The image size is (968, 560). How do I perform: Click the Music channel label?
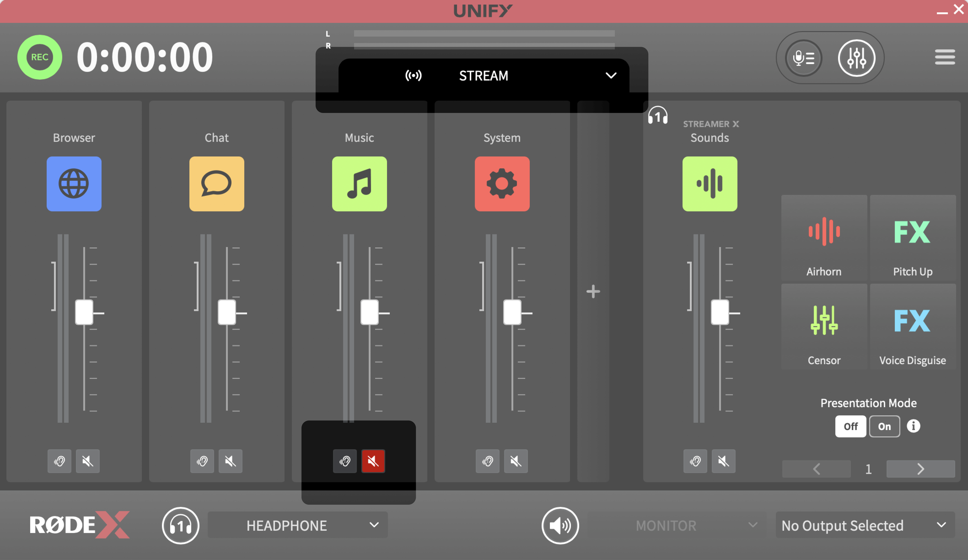tap(359, 138)
